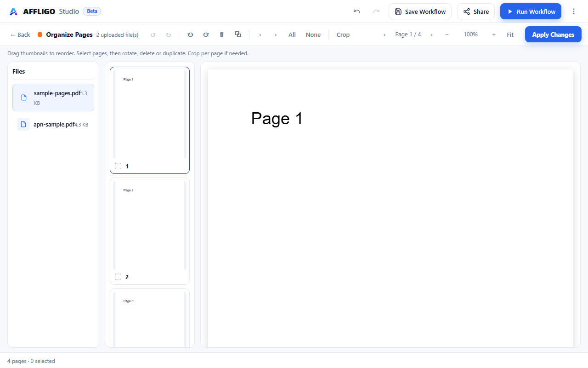588x368 pixels.
Task: Click '2 uploaded file(s)' text
Action: [117, 35]
